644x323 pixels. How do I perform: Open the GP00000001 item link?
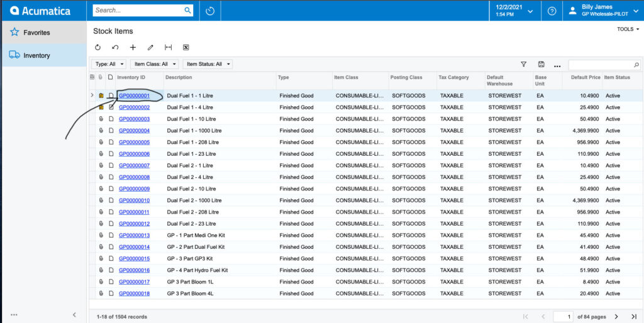tap(135, 96)
